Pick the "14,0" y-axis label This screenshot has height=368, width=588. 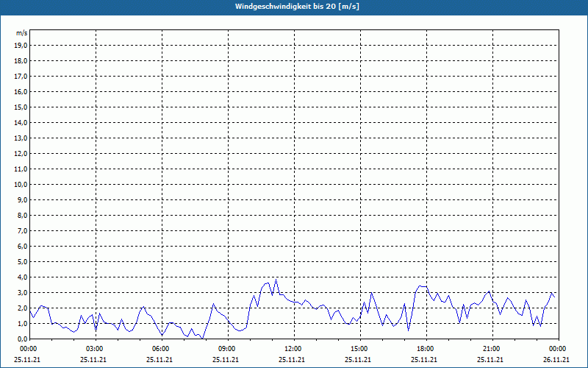tap(21, 122)
